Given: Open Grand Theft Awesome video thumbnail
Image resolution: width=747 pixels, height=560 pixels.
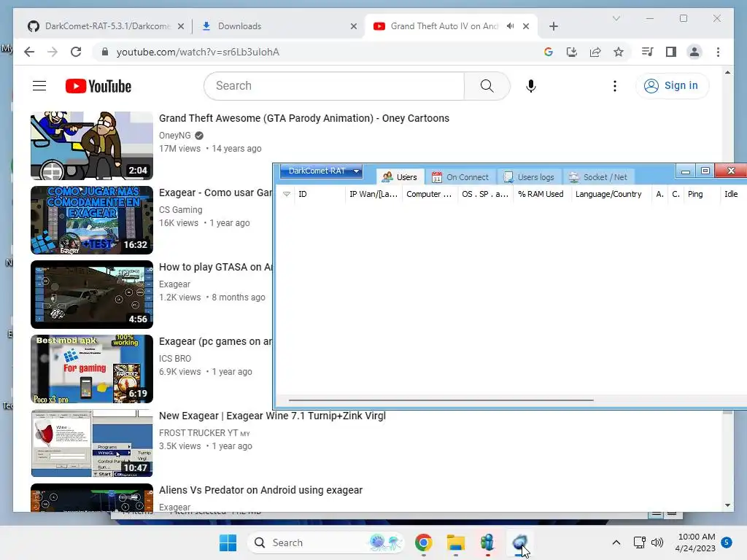Looking at the screenshot, I should [92, 146].
